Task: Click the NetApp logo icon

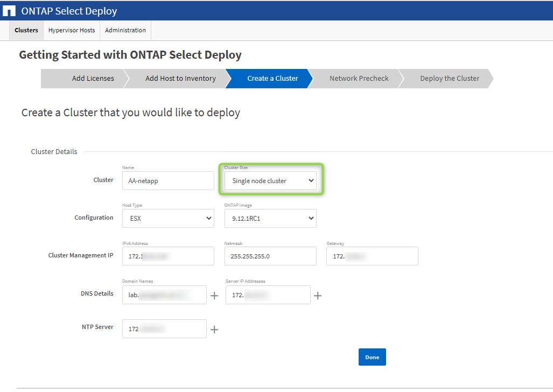Action: (x=9, y=11)
